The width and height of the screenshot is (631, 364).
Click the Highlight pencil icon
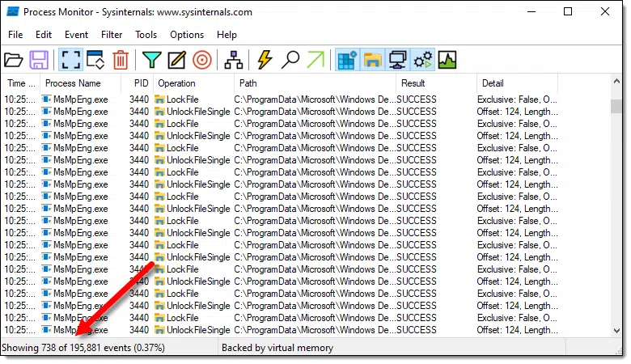[x=176, y=61]
